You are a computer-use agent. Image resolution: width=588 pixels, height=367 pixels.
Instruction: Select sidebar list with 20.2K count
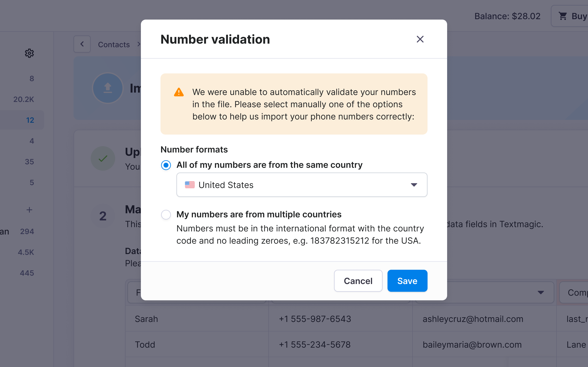tap(23, 99)
